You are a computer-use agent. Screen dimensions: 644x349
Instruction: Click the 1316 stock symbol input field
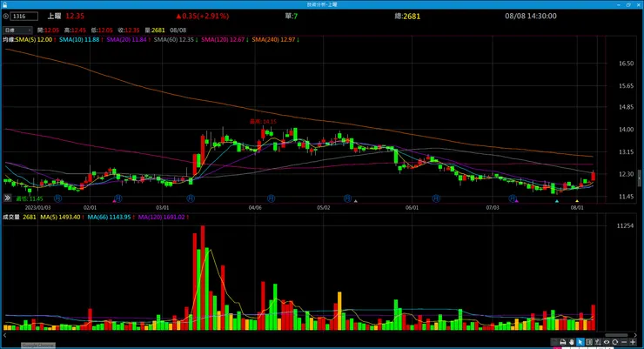[x=24, y=17]
